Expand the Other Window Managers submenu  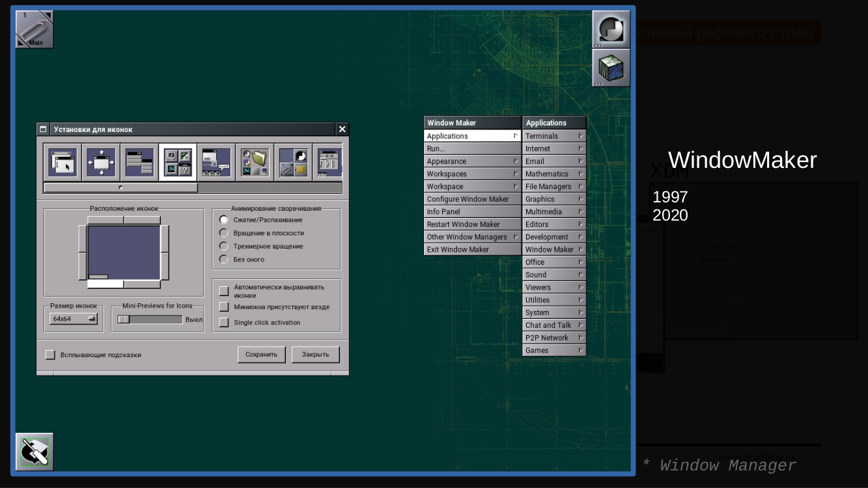click(x=473, y=237)
